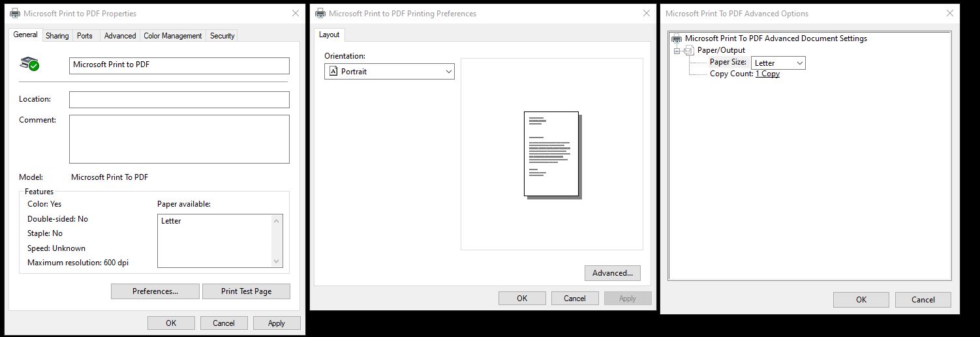Click the printer icon in Properties title bar
The image size is (980, 337).
pyautogui.click(x=15, y=13)
